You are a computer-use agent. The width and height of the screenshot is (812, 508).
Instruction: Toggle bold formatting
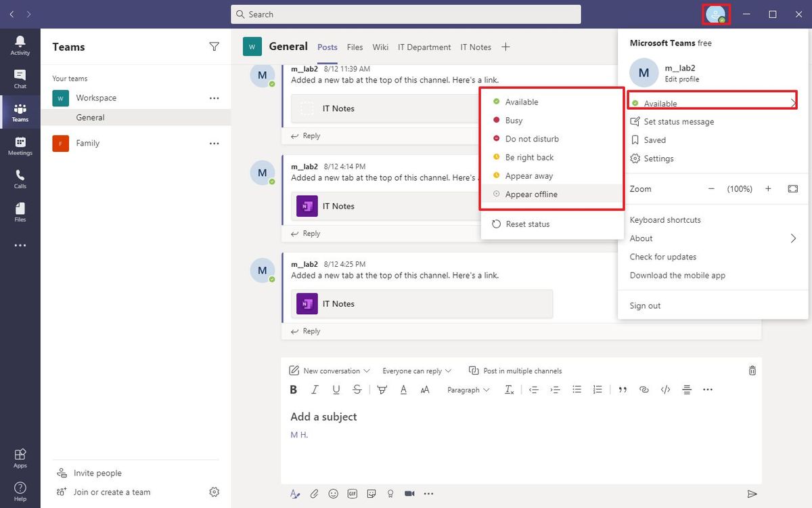point(293,389)
